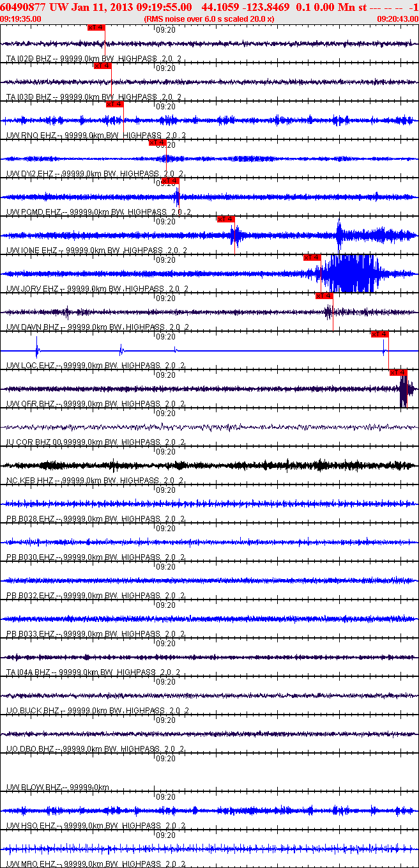This screenshot has height=868, width=419.
Task: Click the red pick flag on the UW OFR trace
Action: pyautogui.click(x=398, y=372)
